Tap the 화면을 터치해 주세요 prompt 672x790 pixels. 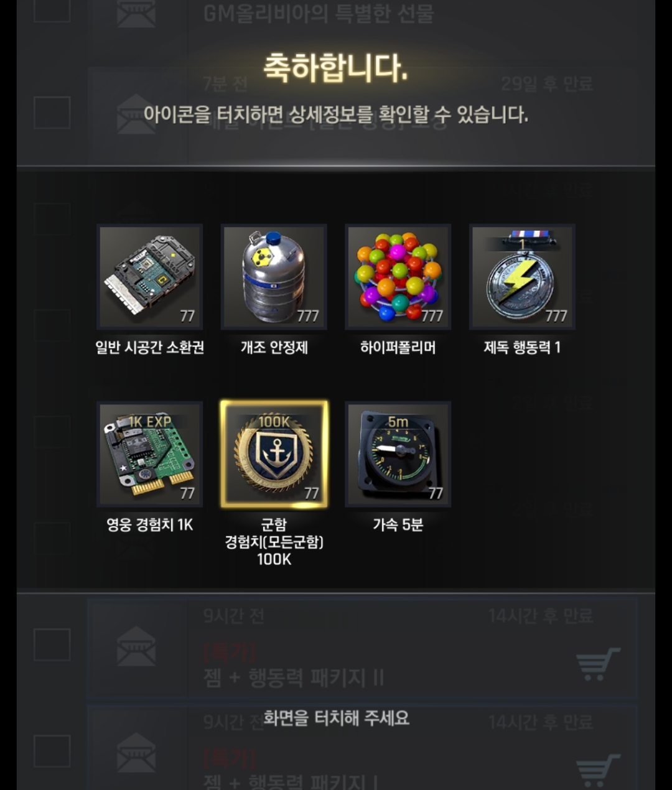pos(337,718)
